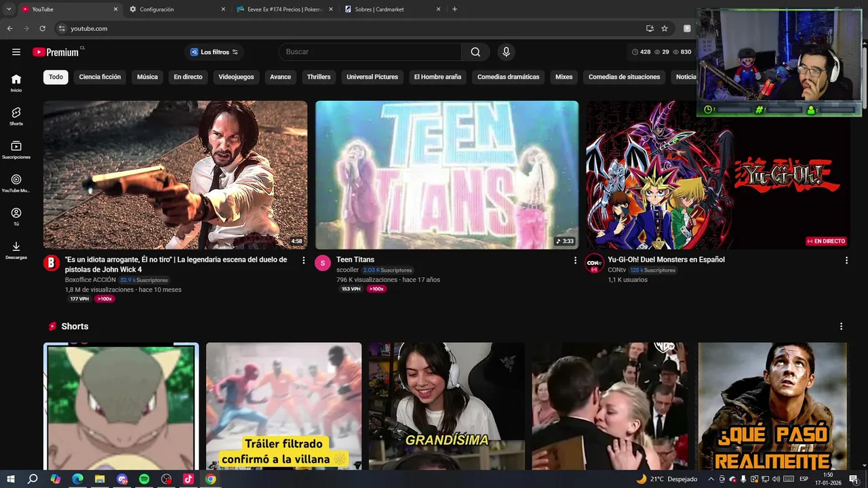Open CONtv channel avatar

tap(594, 263)
